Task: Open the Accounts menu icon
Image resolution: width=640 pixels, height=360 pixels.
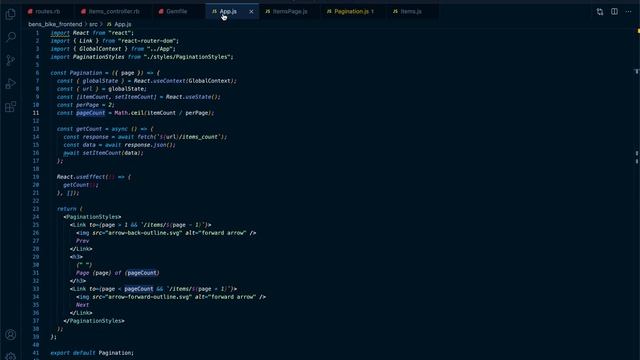Action: (11, 335)
